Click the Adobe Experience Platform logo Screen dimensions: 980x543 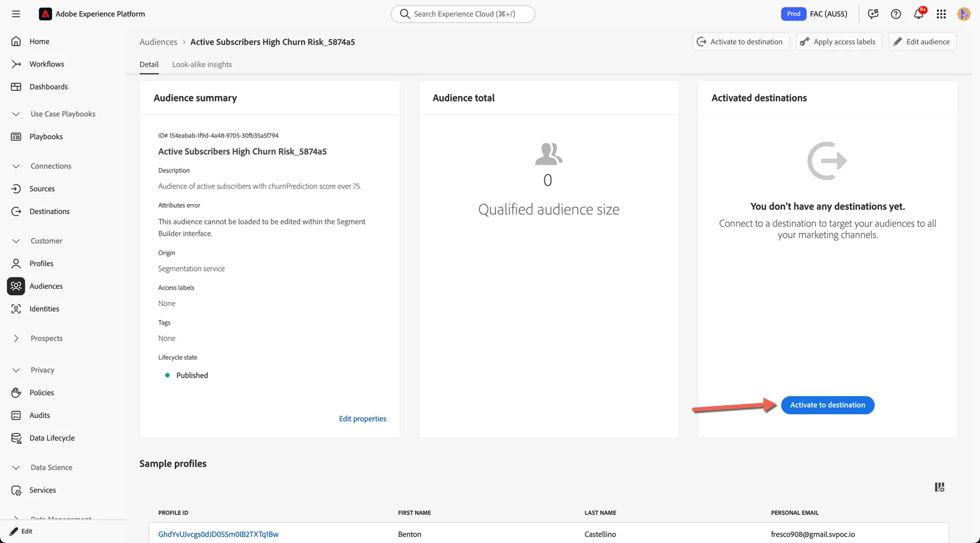tap(45, 14)
